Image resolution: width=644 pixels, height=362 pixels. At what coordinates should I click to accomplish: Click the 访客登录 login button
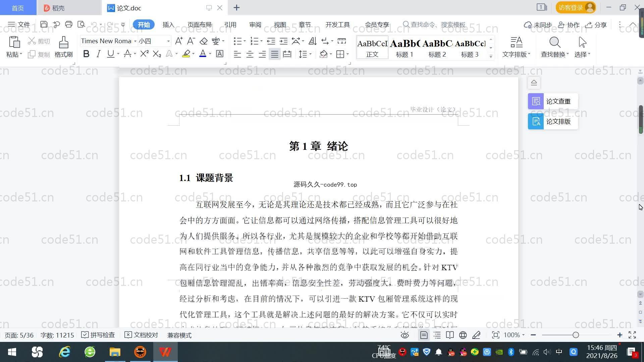[x=576, y=7]
